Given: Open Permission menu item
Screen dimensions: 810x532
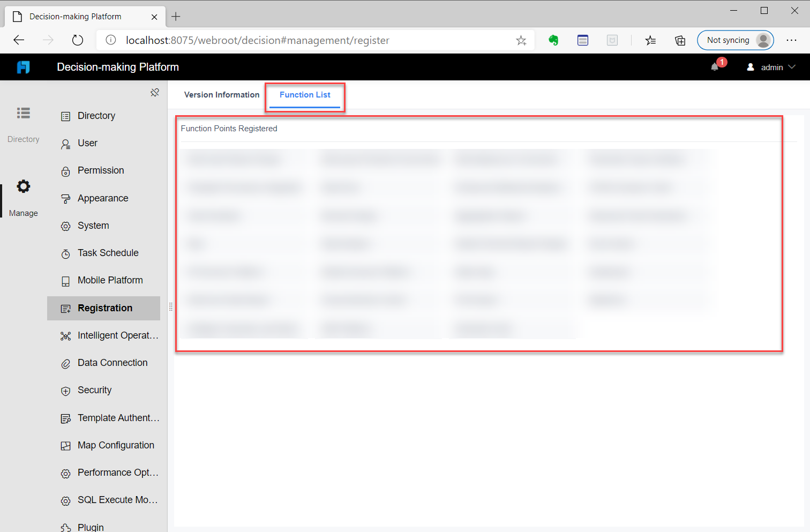Looking at the screenshot, I should pyautogui.click(x=104, y=170).
